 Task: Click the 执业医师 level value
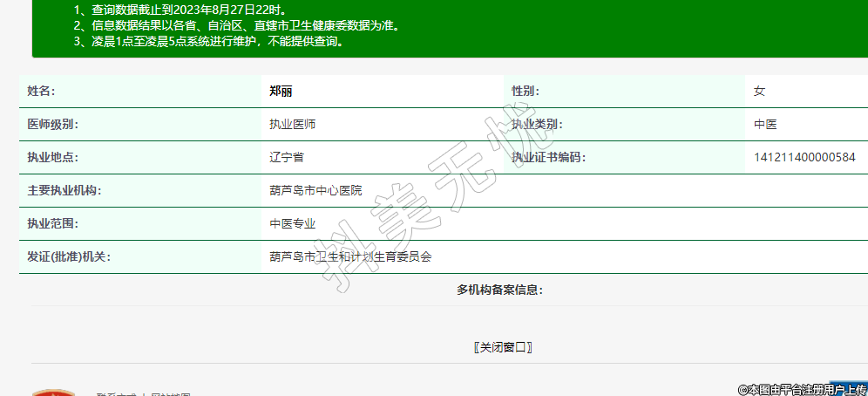292,124
